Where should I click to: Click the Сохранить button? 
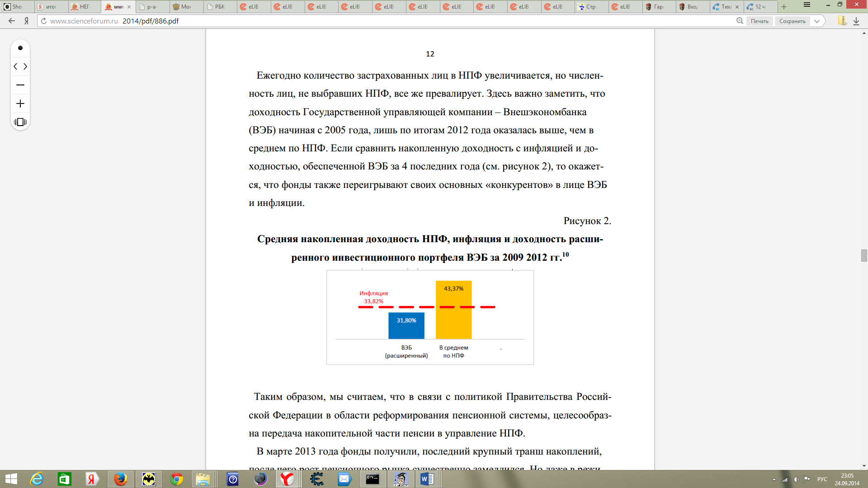793,21
